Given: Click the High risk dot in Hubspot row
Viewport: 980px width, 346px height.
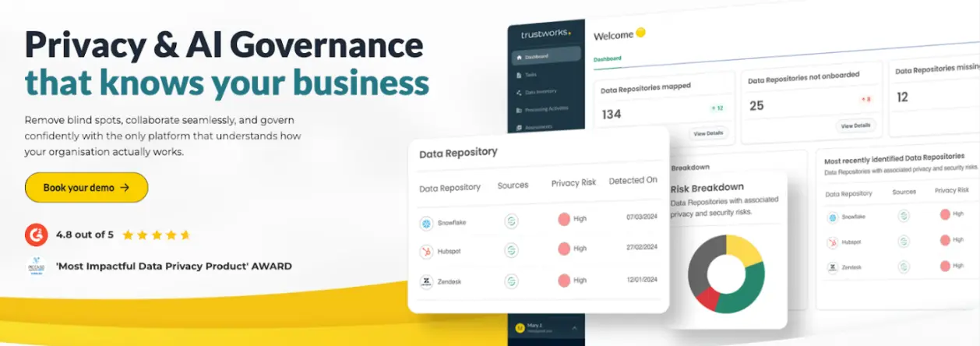Looking at the screenshot, I should coord(564,249).
